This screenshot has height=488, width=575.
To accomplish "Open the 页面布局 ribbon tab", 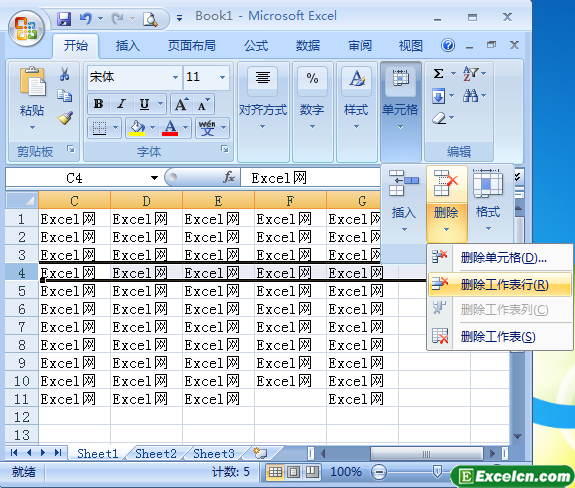I will tap(192, 45).
